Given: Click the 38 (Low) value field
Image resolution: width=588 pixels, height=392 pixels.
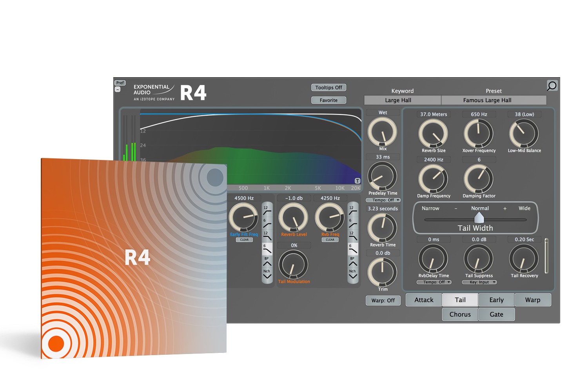Looking at the screenshot, I should coord(524,114).
